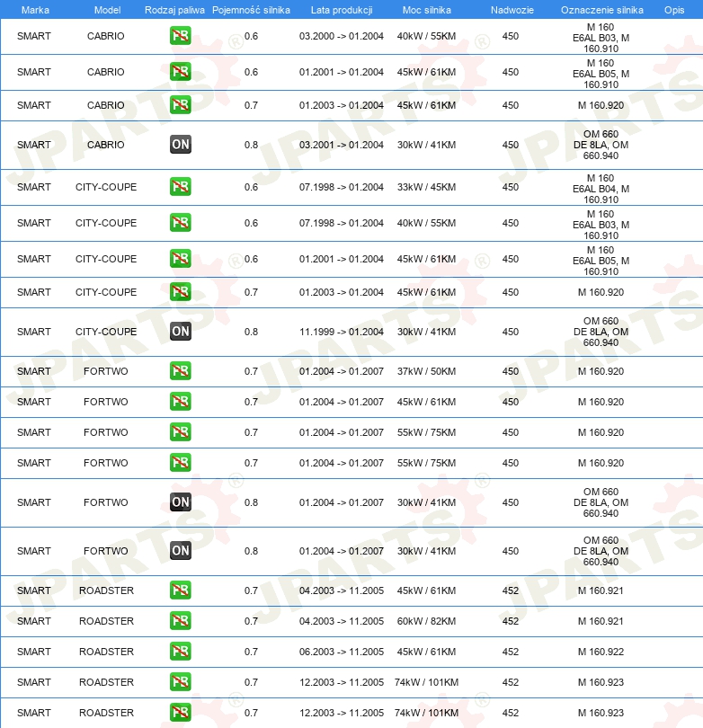Click the ON diesel icon in CABRIO row
This screenshot has width=703, height=728.
(180, 145)
